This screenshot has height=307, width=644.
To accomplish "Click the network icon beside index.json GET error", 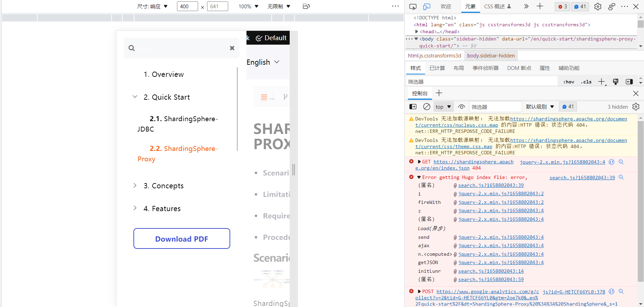I will pos(612,162).
